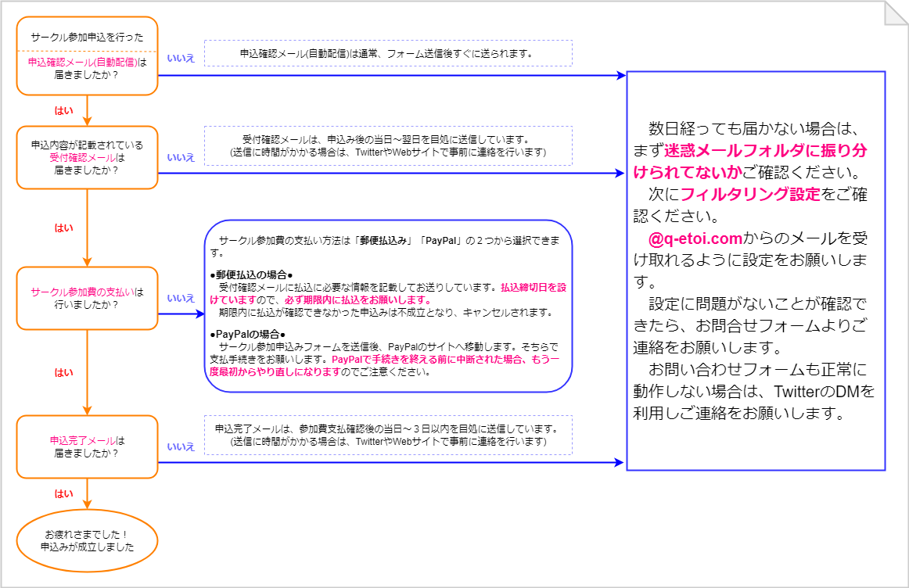Viewport: 909px width, 588px height.
Task: Select the 払込締切日 warning text in pink
Action: click(534, 288)
